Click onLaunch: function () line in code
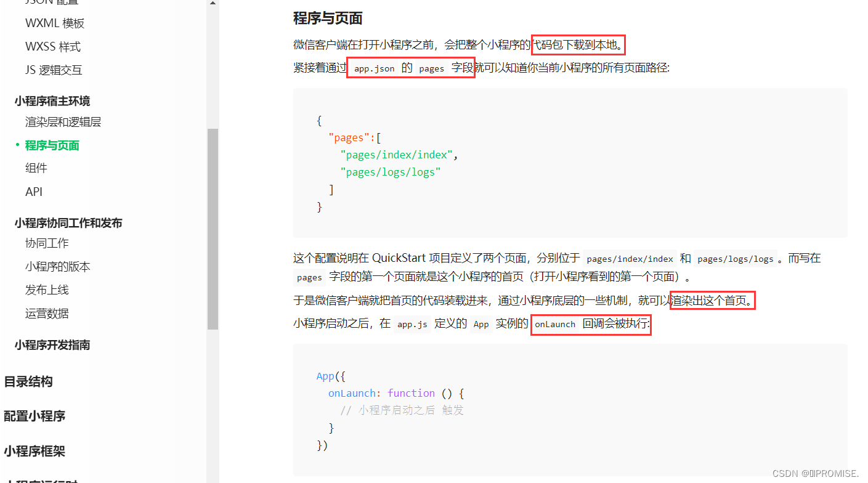The height and width of the screenshot is (483, 868). (x=396, y=393)
